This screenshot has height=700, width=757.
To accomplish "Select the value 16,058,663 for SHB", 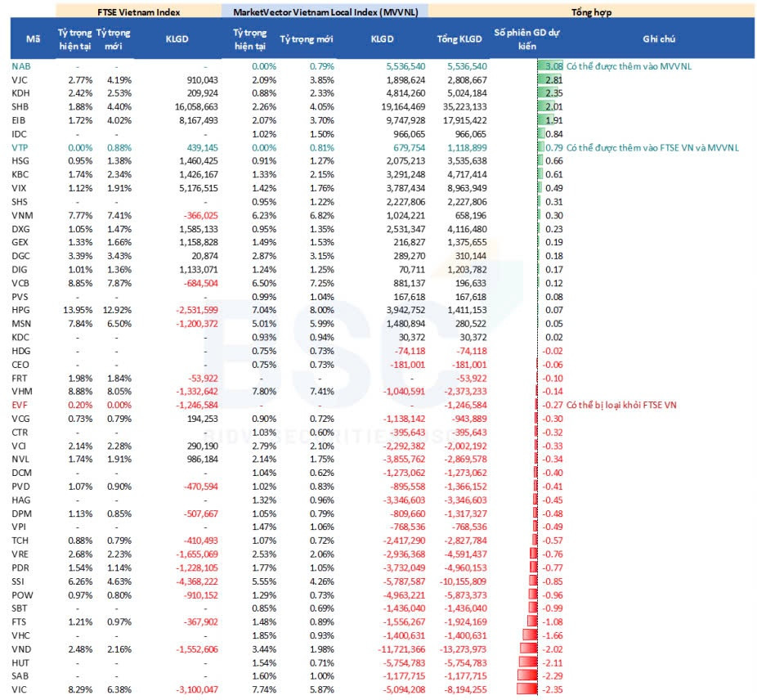I will tap(196, 107).
